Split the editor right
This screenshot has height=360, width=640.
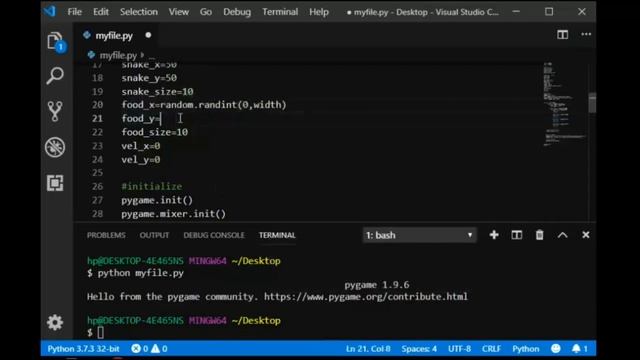(x=562, y=35)
